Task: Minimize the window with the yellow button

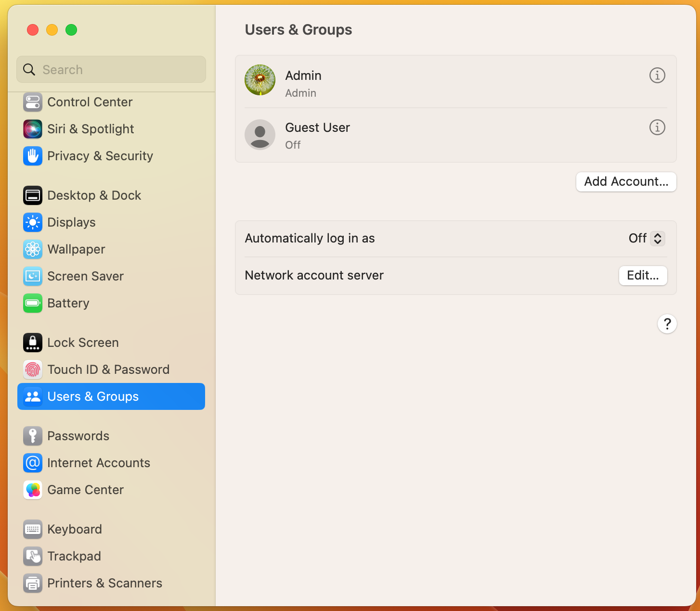Action: pos(52,30)
